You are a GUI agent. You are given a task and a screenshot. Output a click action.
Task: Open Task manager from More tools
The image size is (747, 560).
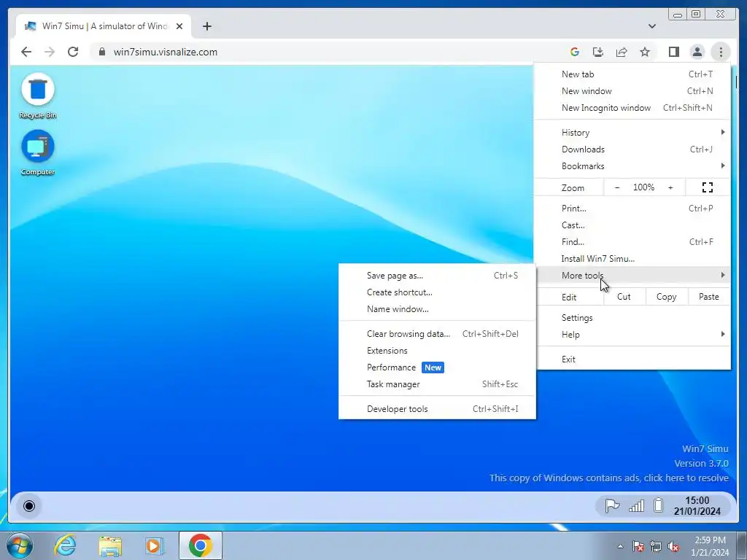coord(437,384)
